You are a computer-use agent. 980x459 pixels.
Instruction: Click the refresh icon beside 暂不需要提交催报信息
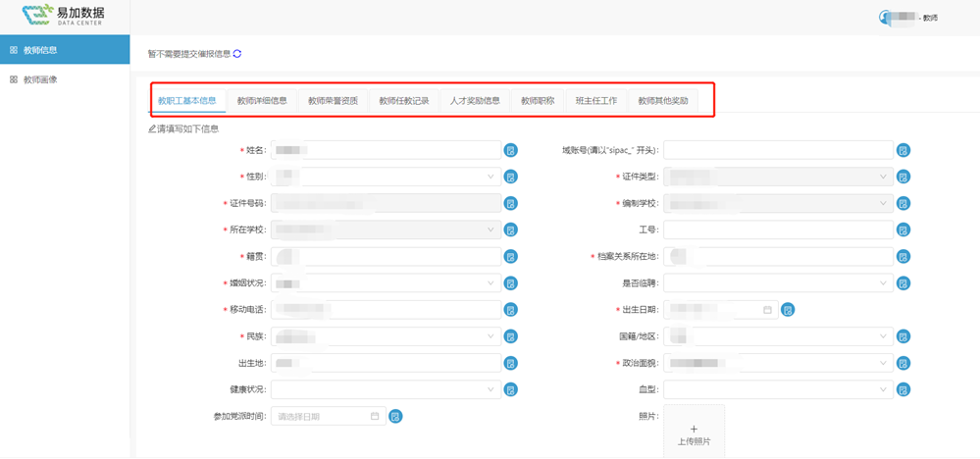(x=237, y=54)
